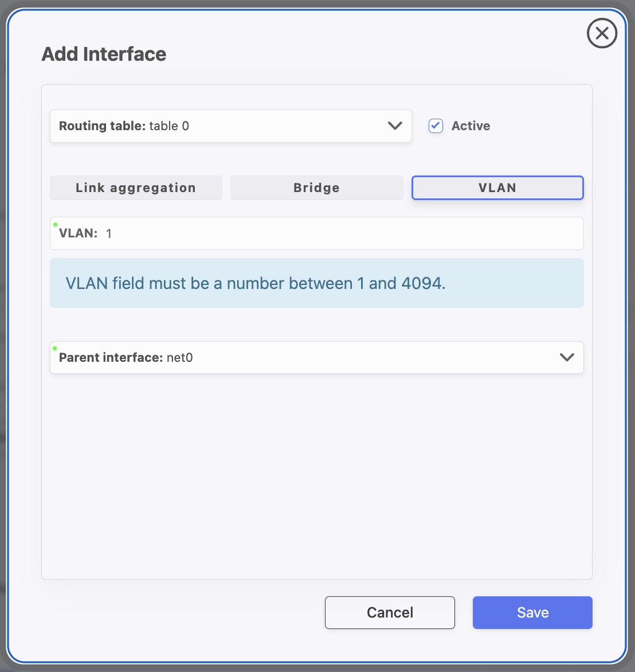This screenshot has width=635, height=672.
Task: Focus the VLAN number input field
Action: 344,233
